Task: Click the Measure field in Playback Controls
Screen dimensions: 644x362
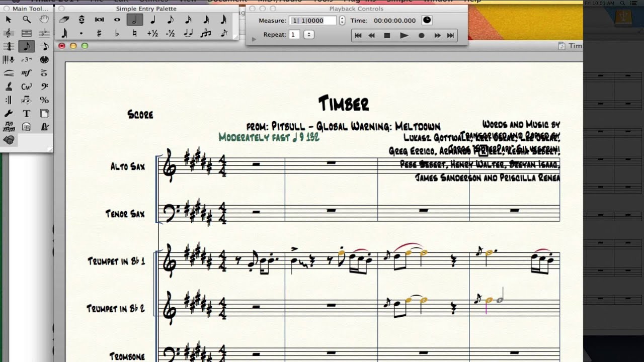Action: tap(313, 21)
